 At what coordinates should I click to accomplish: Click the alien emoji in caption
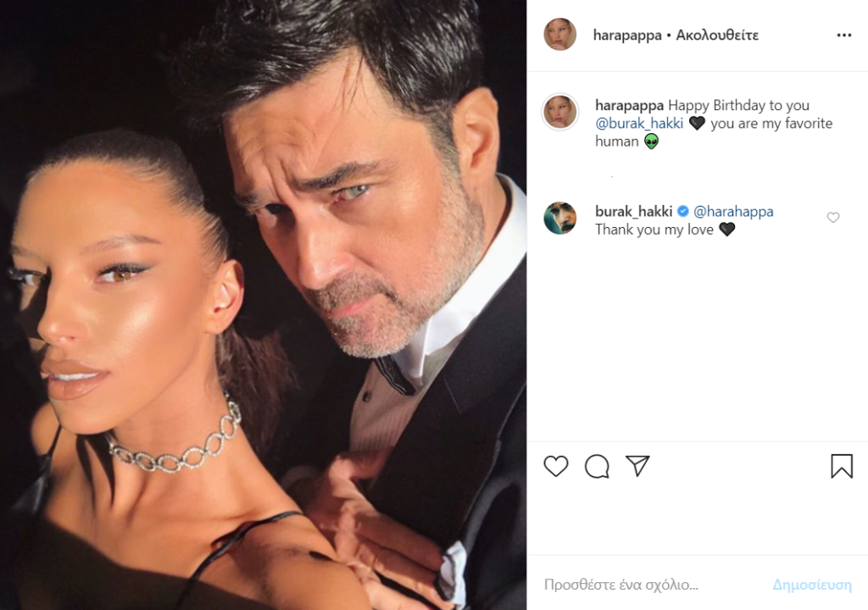(651, 141)
